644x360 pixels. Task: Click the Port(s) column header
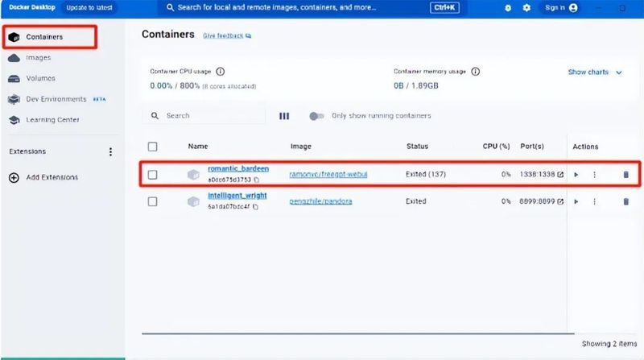click(x=532, y=147)
